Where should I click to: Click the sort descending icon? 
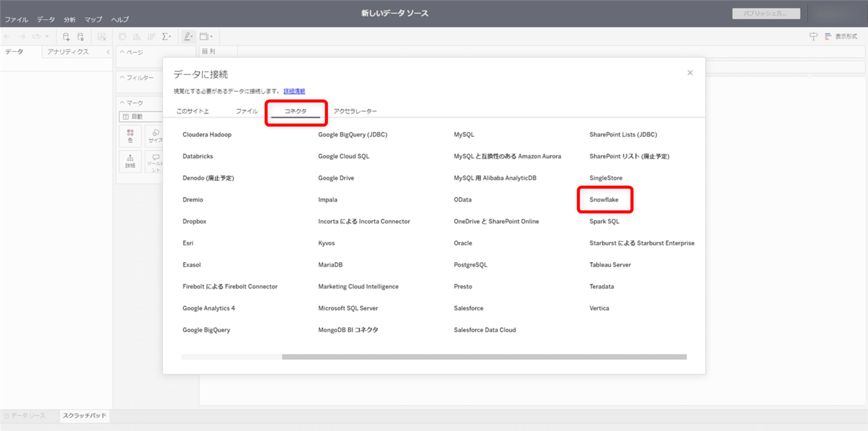point(151,37)
